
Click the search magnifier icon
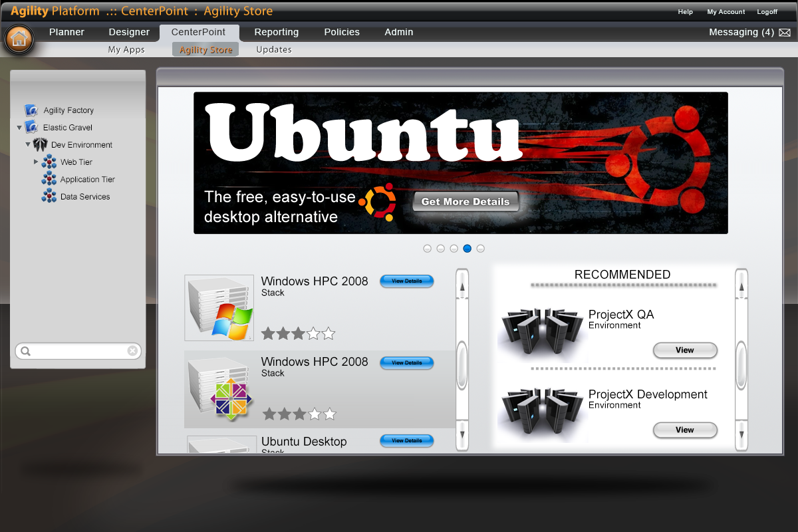(x=25, y=351)
